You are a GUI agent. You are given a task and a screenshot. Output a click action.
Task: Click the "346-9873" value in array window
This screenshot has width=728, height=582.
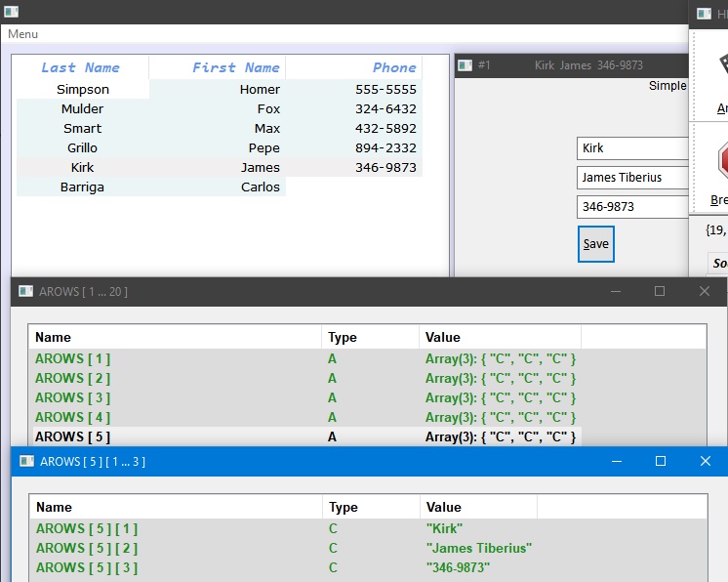458,567
